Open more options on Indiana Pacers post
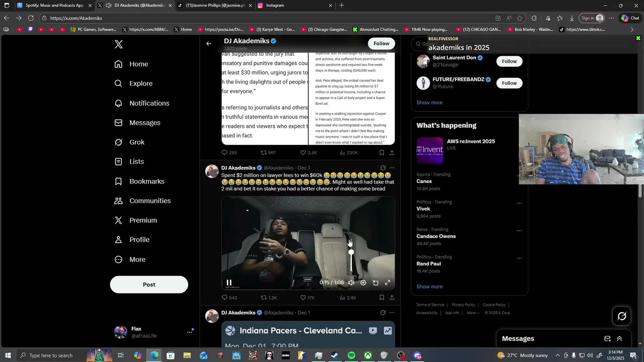This screenshot has height=362, width=644. [x=392, y=313]
